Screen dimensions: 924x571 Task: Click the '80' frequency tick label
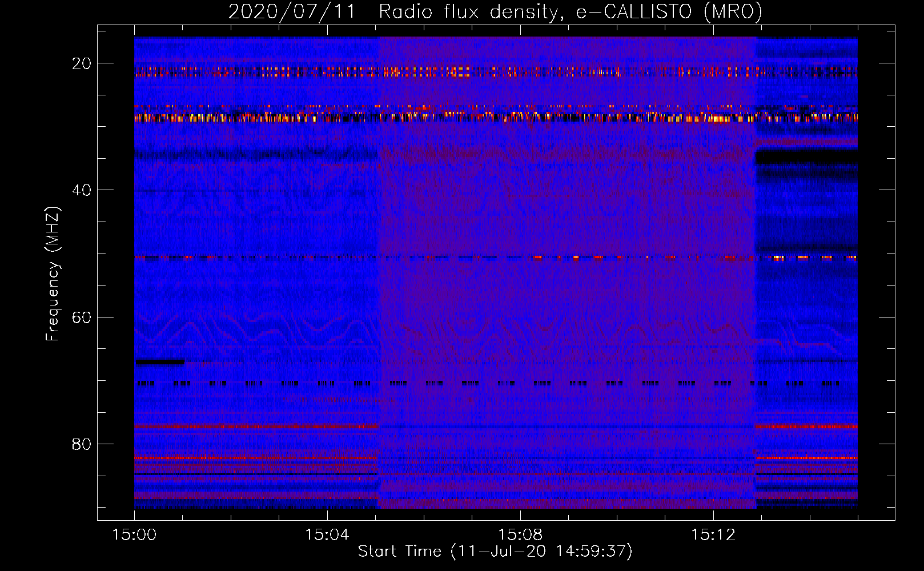click(82, 444)
